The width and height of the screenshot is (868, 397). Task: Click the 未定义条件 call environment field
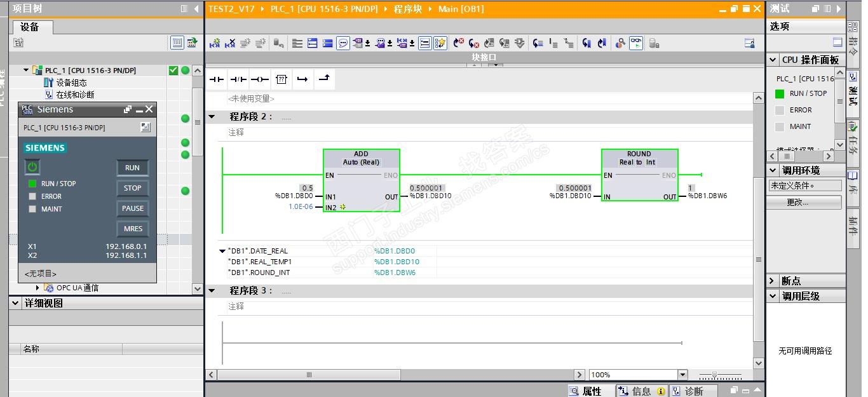coord(805,186)
